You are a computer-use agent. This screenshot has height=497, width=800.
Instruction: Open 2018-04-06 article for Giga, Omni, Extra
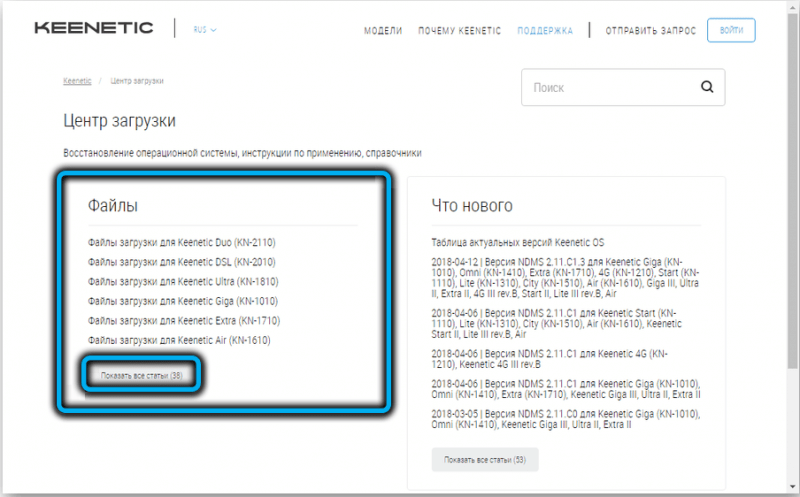(566, 389)
